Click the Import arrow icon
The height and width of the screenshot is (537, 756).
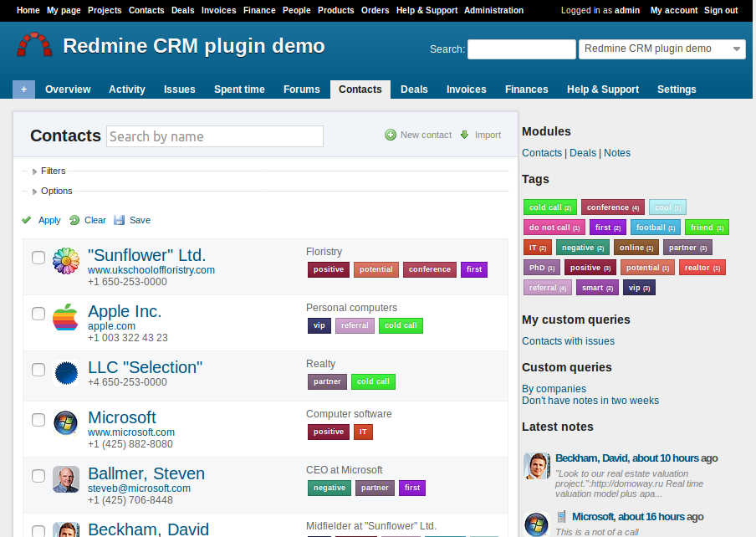point(465,135)
